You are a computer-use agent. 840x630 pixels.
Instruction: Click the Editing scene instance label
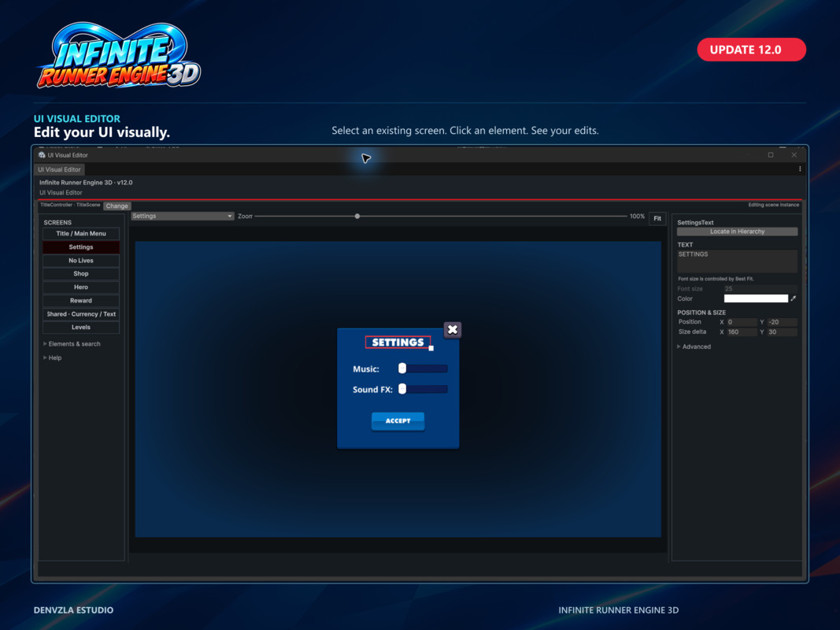tap(773, 206)
